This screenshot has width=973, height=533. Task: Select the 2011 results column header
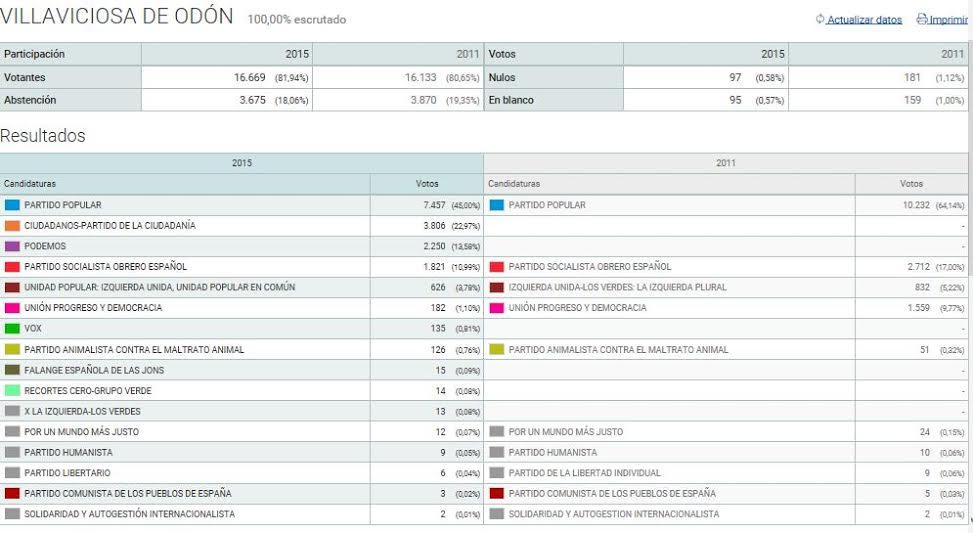pyautogui.click(x=726, y=163)
